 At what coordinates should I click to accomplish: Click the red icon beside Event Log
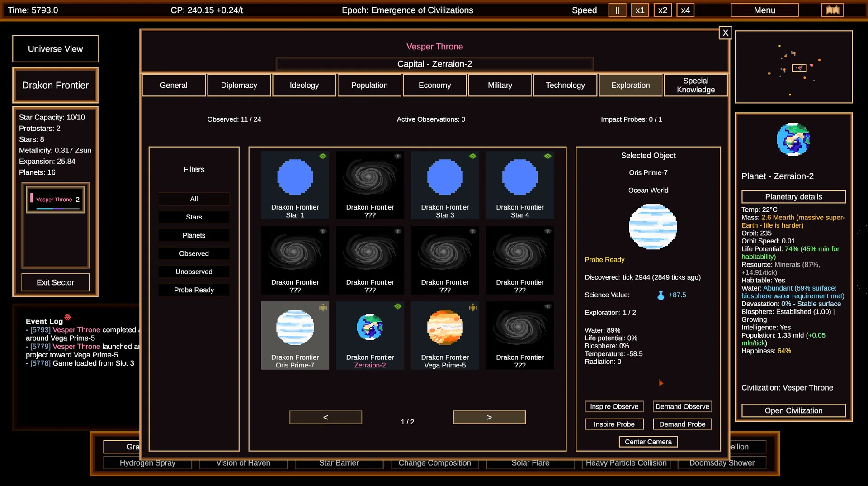tap(67, 318)
